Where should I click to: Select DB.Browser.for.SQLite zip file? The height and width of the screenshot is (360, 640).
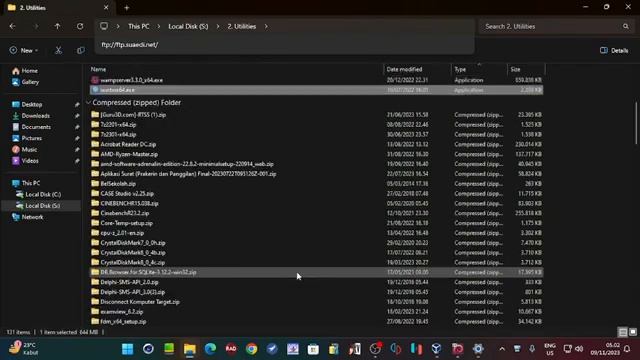coord(316,272)
